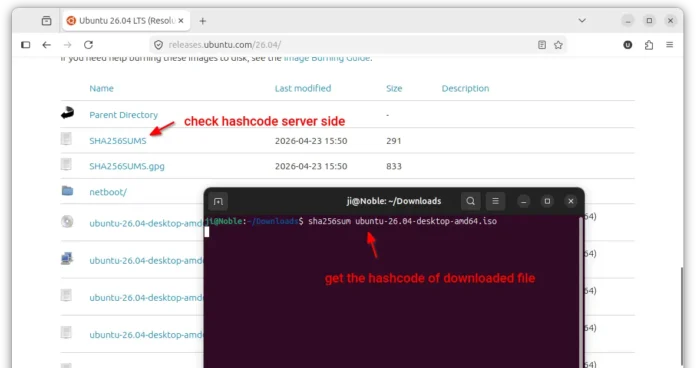Viewport: 700px width, 368px height.
Task: Click the terminal title ji@Noble: ~/Downloads
Action: [x=394, y=201]
